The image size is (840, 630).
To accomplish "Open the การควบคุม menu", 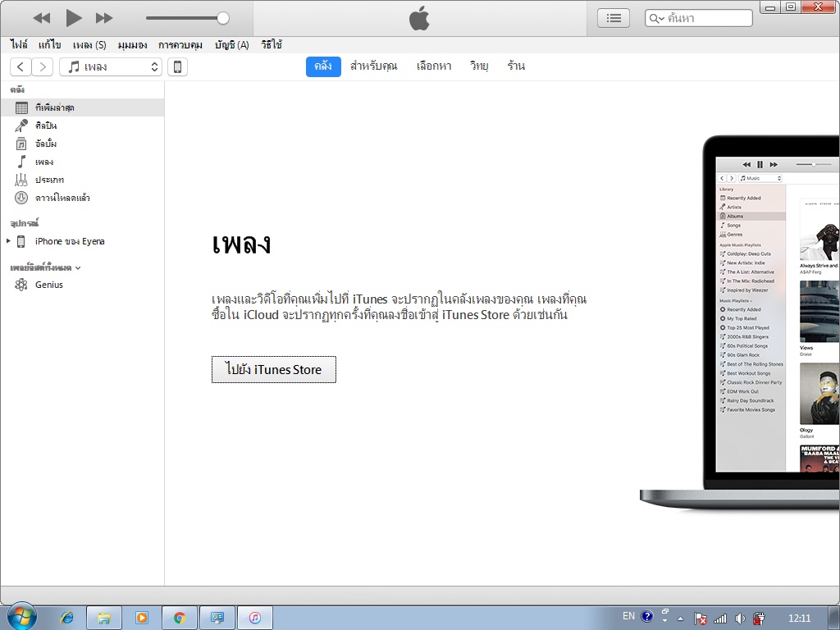I will (x=180, y=45).
